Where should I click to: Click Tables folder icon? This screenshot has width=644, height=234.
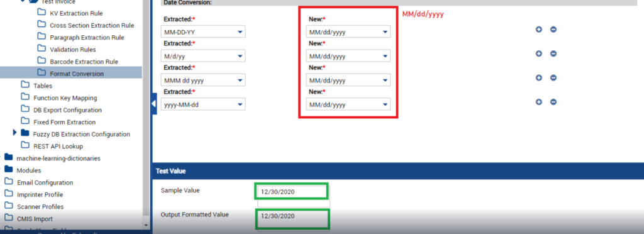coord(25,85)
